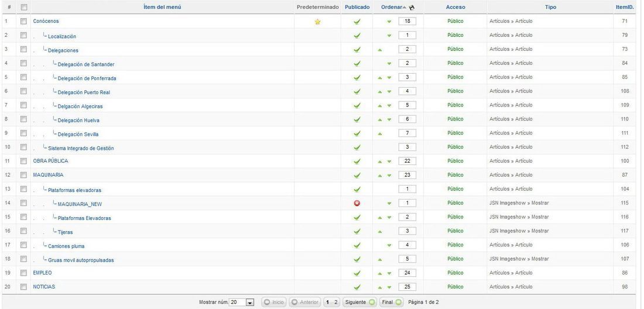Open the Mostrar núm. dropdown

tap(241, 302)
